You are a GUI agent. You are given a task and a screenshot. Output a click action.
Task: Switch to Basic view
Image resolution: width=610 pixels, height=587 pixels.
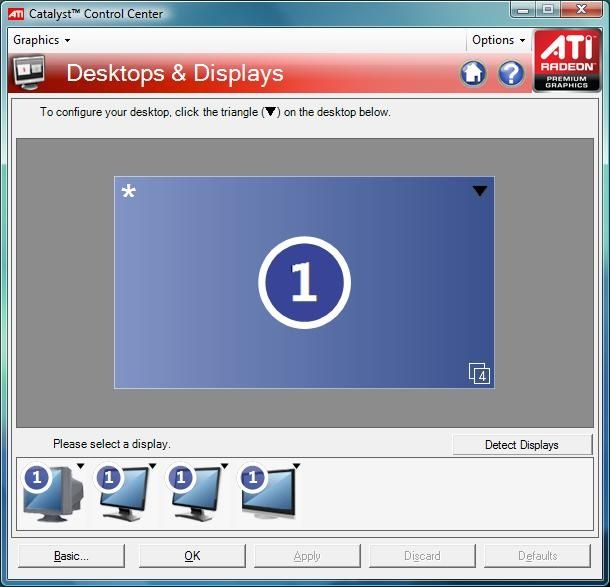tap(72, 556)
